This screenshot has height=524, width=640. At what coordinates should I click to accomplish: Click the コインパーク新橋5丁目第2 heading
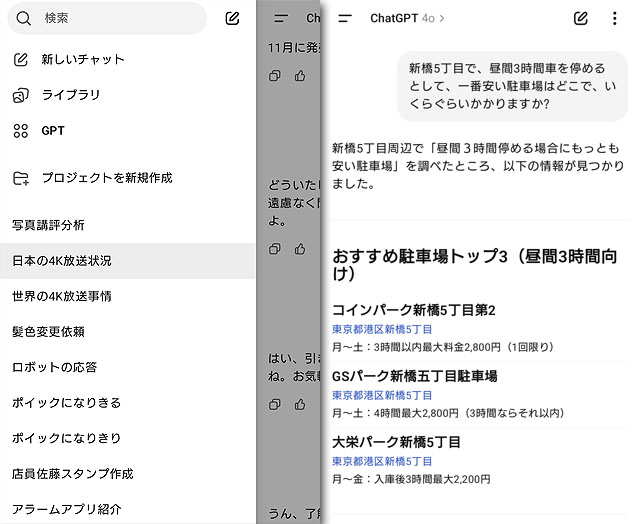point(413,310)
